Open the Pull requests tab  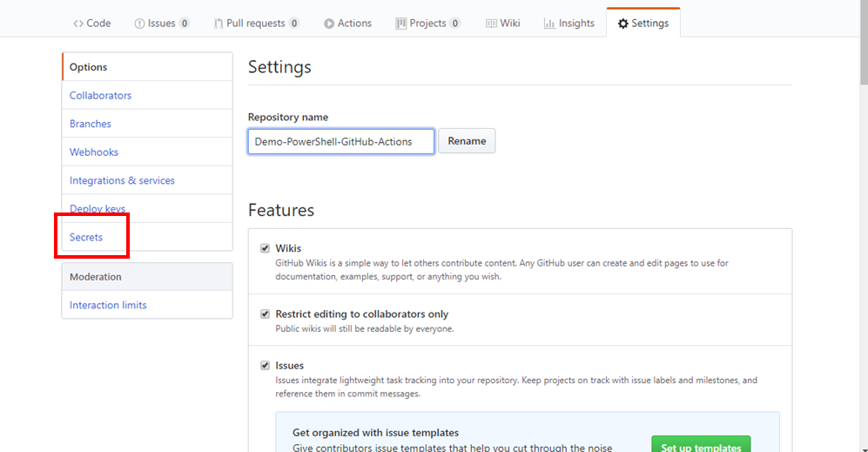256,24
